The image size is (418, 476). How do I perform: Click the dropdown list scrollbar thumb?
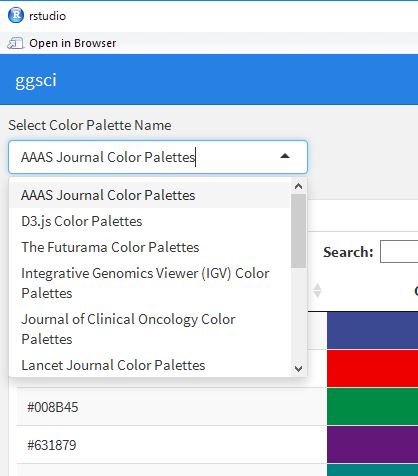[298, 231]
